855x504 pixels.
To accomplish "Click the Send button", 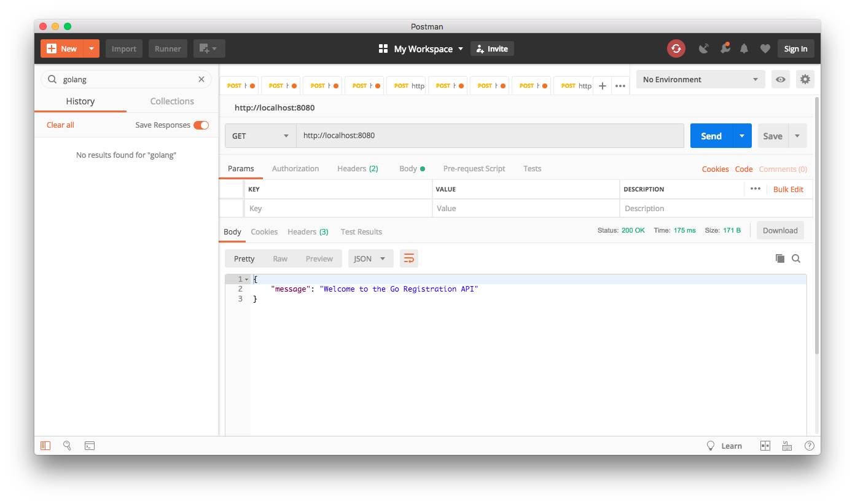I will (x=711, y=136).
